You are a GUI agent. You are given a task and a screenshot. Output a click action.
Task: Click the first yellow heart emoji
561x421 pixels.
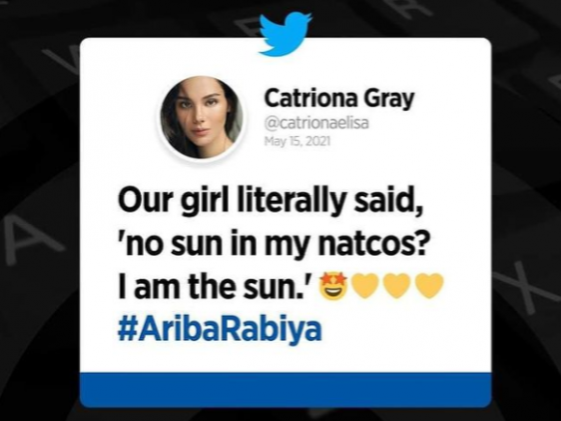pos(365,286)
